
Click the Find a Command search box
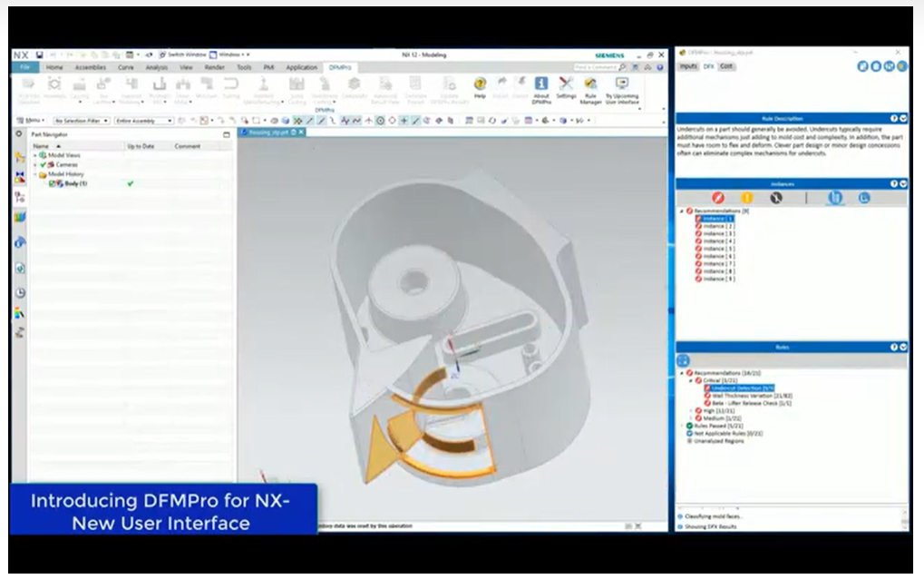595,67
